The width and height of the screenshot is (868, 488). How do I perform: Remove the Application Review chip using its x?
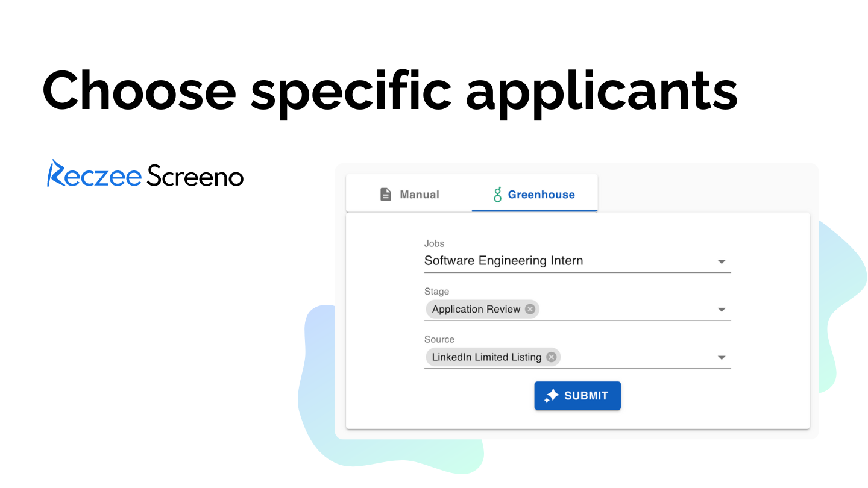pyautogui.click(x=530, y=309)
